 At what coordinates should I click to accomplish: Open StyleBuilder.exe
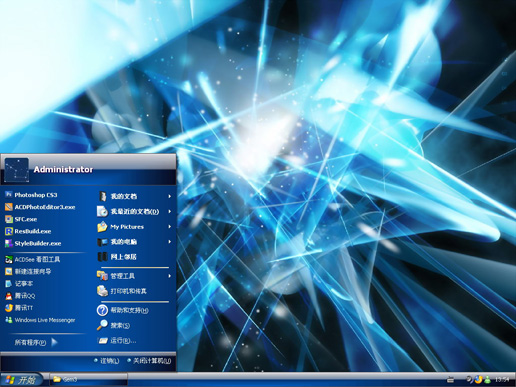33,243
